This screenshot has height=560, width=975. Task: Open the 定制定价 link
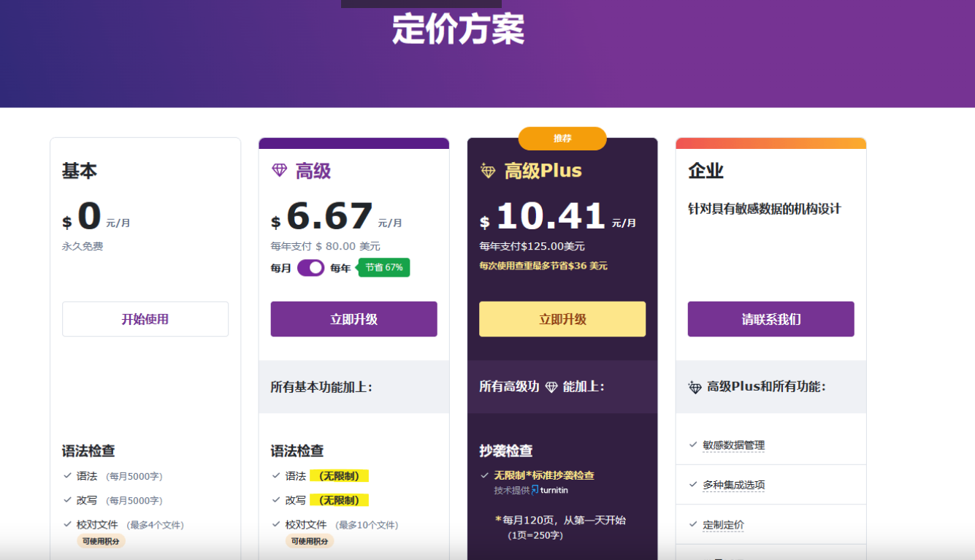(x=723, y=524)
